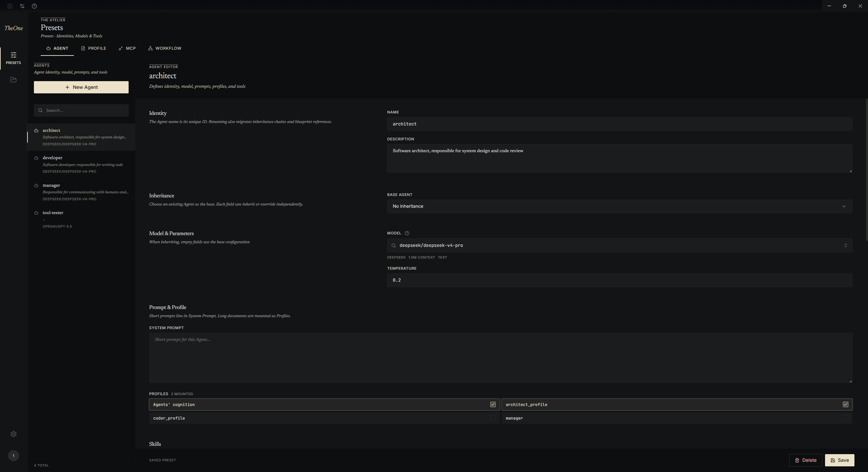Image resolution: width=868 pixels, height=472 pixels.
Task: Open the folder icon in left sidebar
Action: (14, 80)
